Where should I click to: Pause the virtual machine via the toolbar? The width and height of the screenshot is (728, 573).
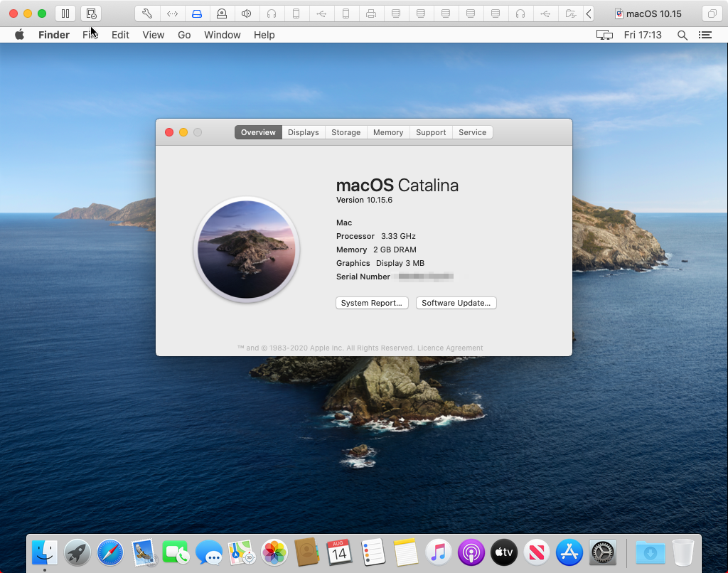coord(64,13)
